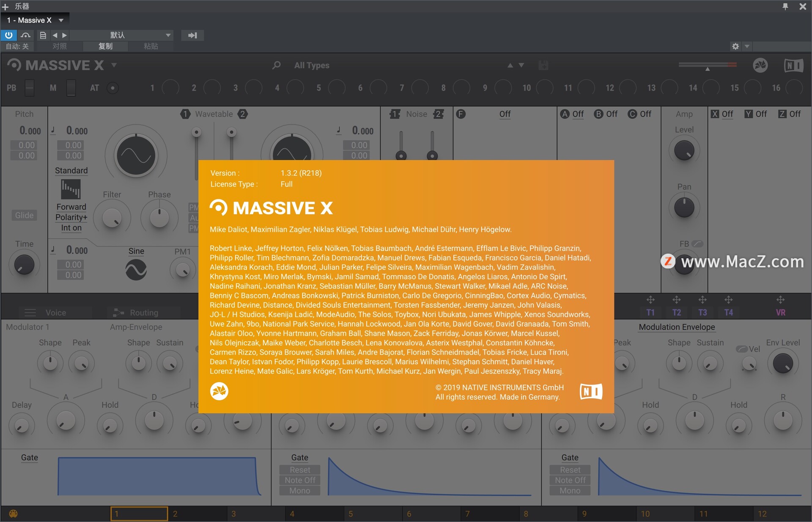Click the VR modulation drag-arrows icon
812x522 pixels.
tap(781, 300)
